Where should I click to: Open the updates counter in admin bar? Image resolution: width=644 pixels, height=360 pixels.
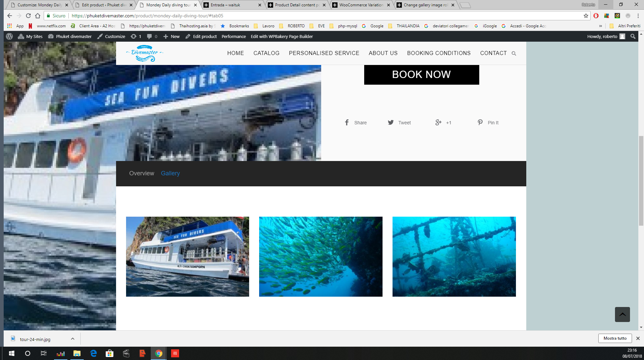pyautogui.click(x=136, y=36)
